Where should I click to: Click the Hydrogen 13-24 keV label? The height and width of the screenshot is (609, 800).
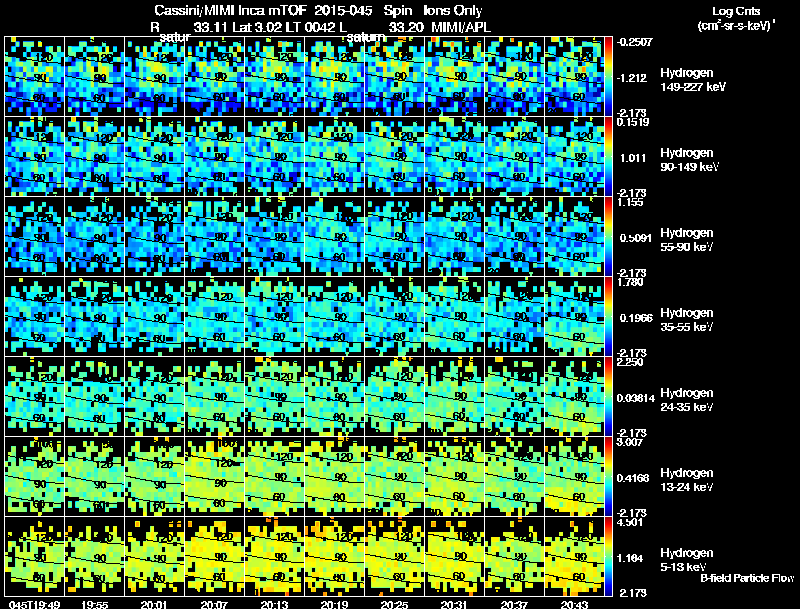[x=687, y=480]
